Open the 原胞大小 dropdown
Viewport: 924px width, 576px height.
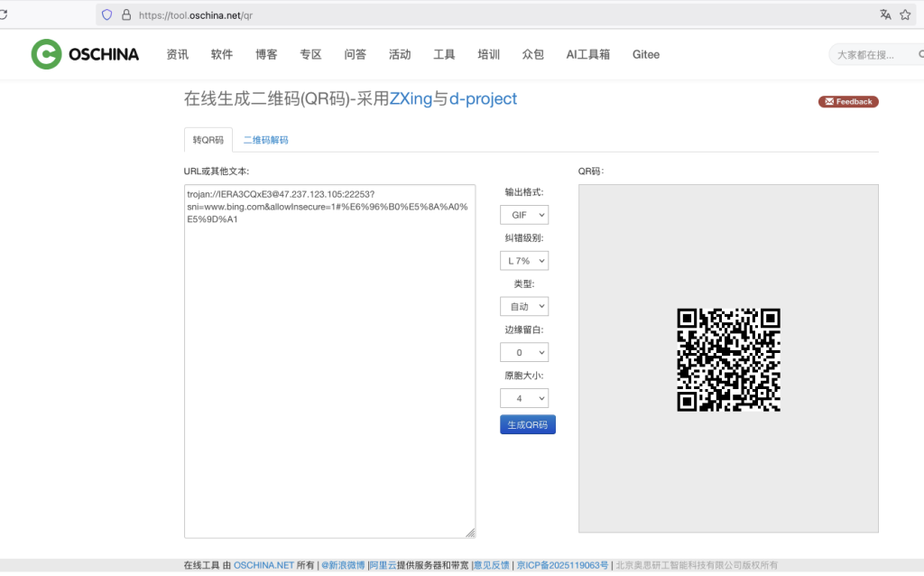524,398
